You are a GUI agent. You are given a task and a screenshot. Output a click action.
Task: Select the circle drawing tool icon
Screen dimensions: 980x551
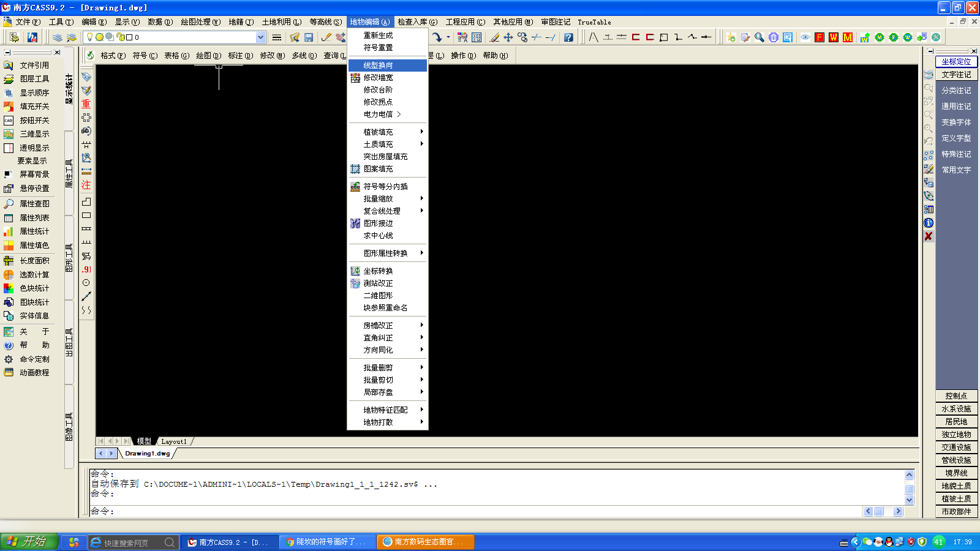86,283
